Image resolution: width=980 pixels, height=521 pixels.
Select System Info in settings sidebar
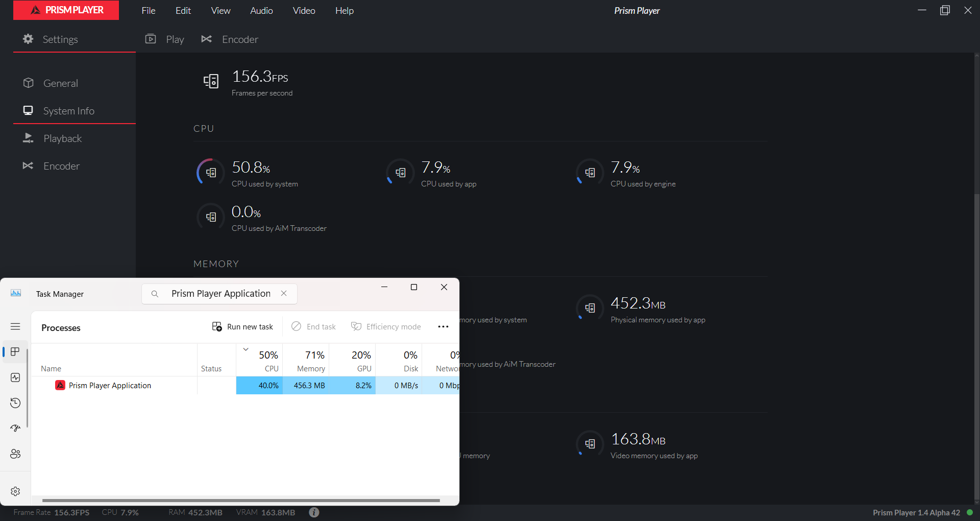coord(75,111)
